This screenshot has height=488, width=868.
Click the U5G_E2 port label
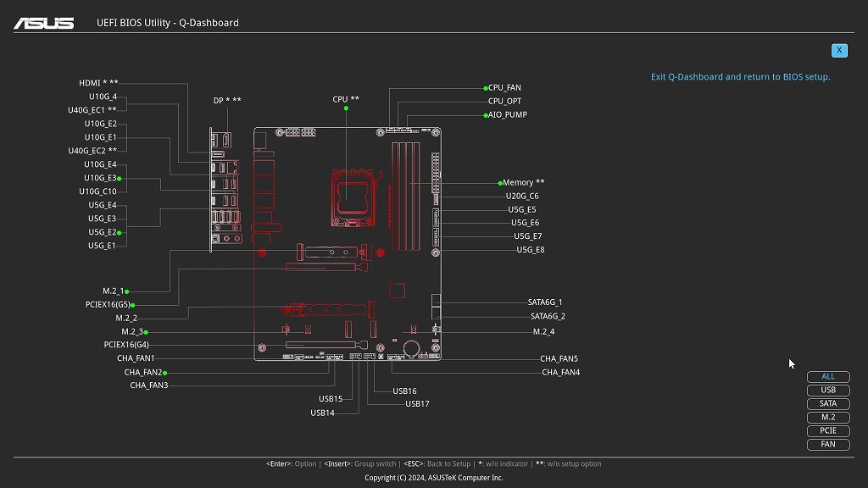102,232
